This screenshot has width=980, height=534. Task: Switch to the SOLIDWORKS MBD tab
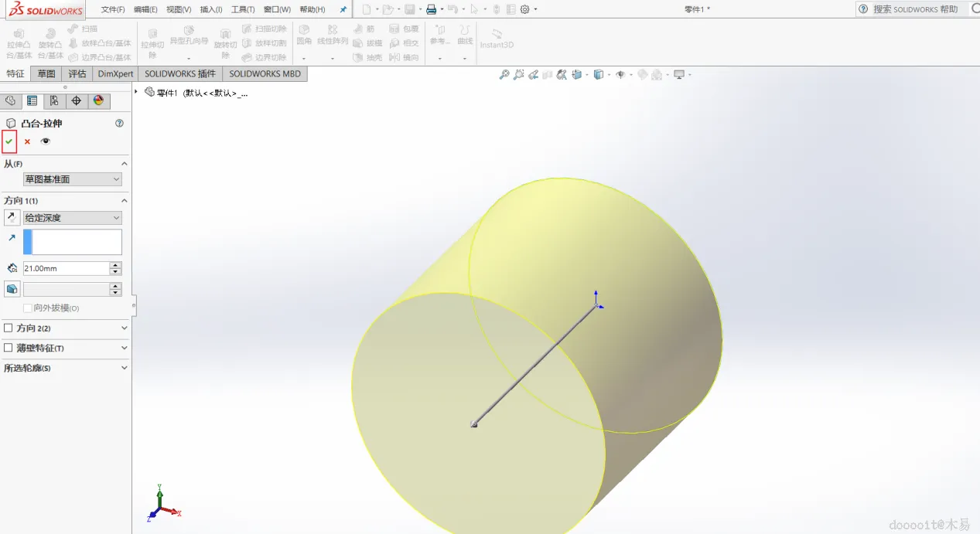265,74
